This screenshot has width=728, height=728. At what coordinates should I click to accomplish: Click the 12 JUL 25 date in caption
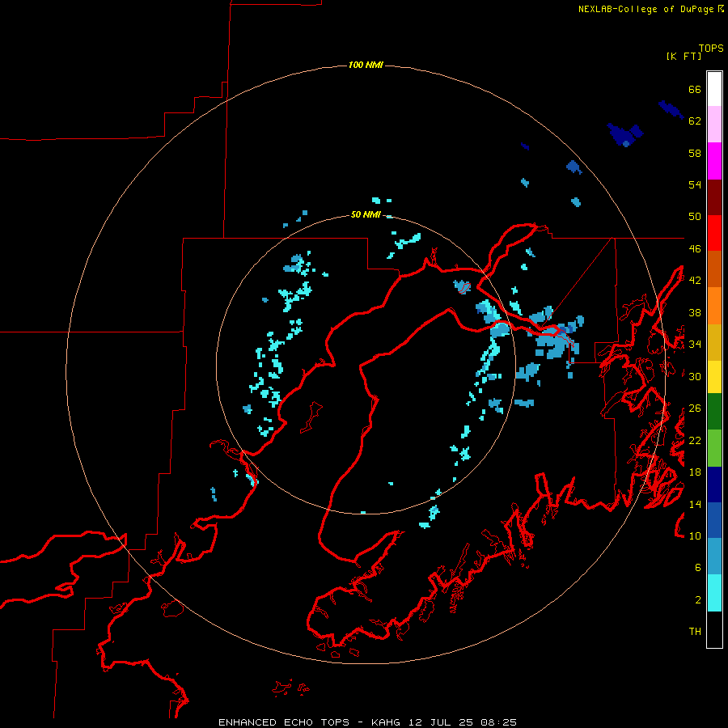tap(441, 722)
